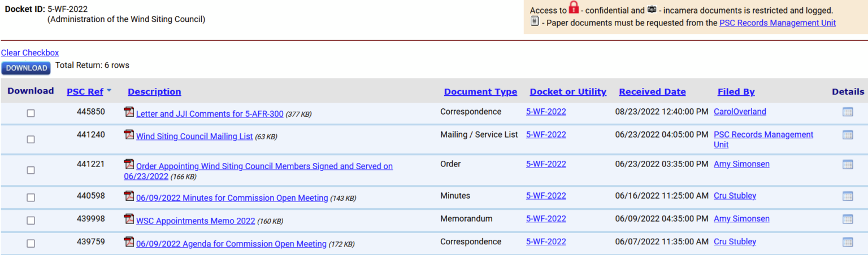This screenshot has height=255, width=868.
Task: Open PSC Records Management Unit link in notice
Action: click(777, 23)
